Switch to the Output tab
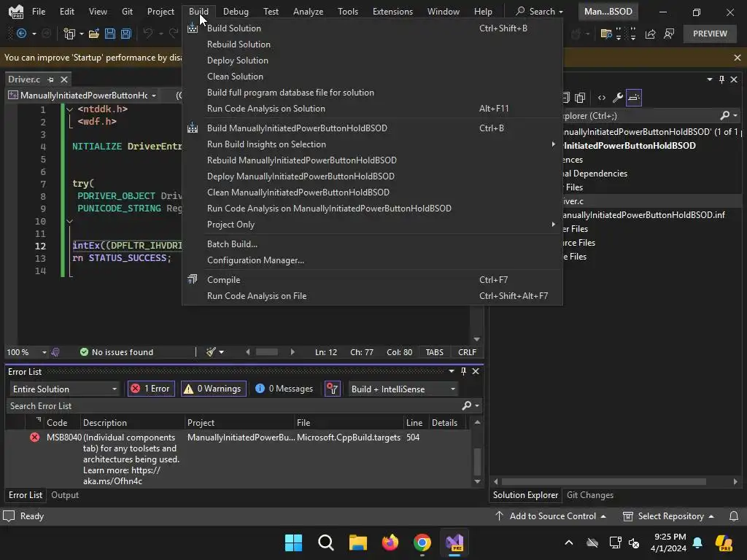 (x=65, y=495)
